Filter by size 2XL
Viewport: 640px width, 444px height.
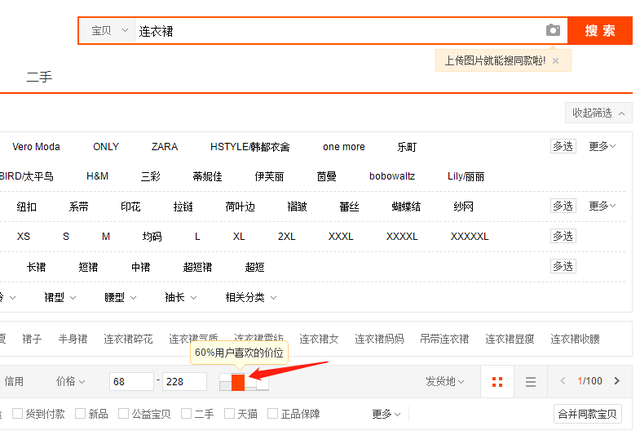tap(287, 236)
